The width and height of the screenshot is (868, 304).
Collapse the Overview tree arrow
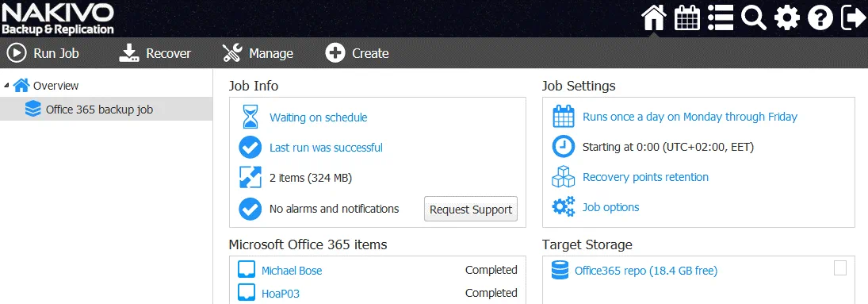coord(6,86)
